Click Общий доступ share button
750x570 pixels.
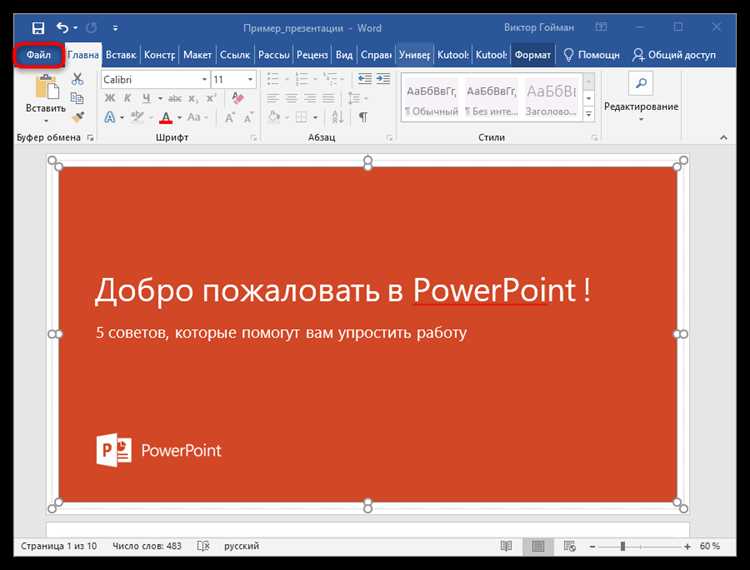click(674, 55)
